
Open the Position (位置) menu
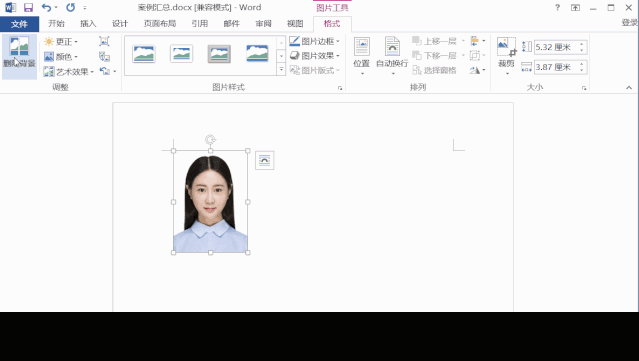361,56
